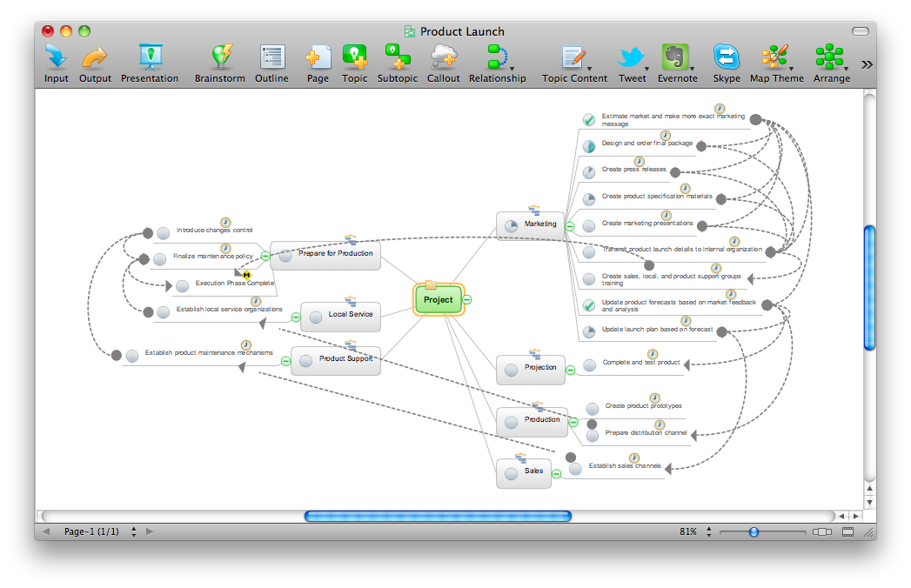Select Prepare distribution channel subtopic
Image resolution: width=911 pixels, height=588 pixels.
tap(646, 433)
